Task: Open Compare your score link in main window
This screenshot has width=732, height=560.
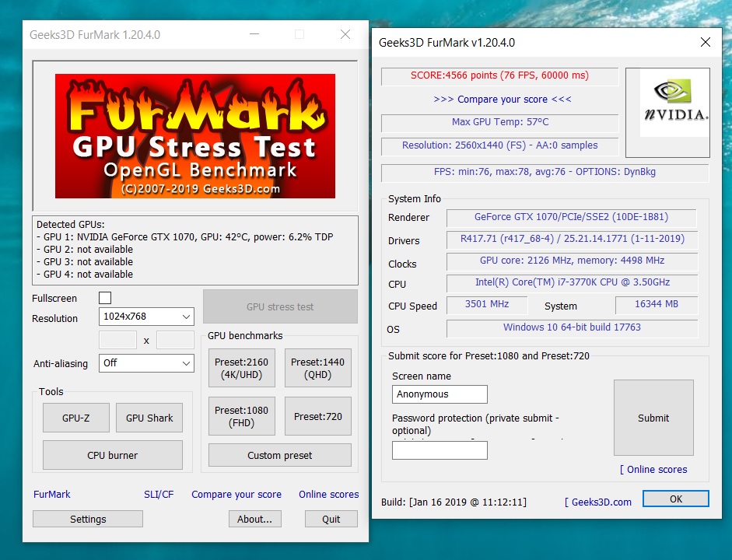Action: tap(236, 494)
